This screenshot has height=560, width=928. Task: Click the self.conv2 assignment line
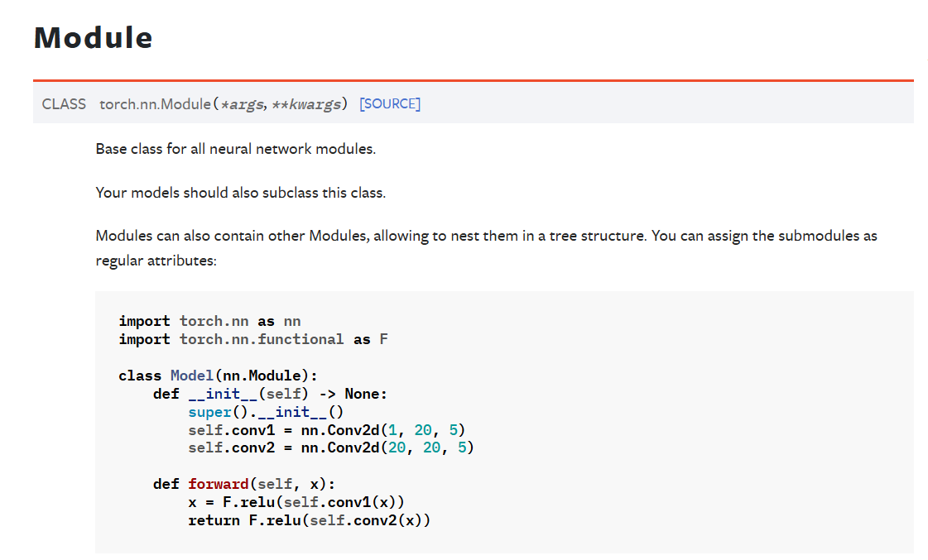[330, 448]
